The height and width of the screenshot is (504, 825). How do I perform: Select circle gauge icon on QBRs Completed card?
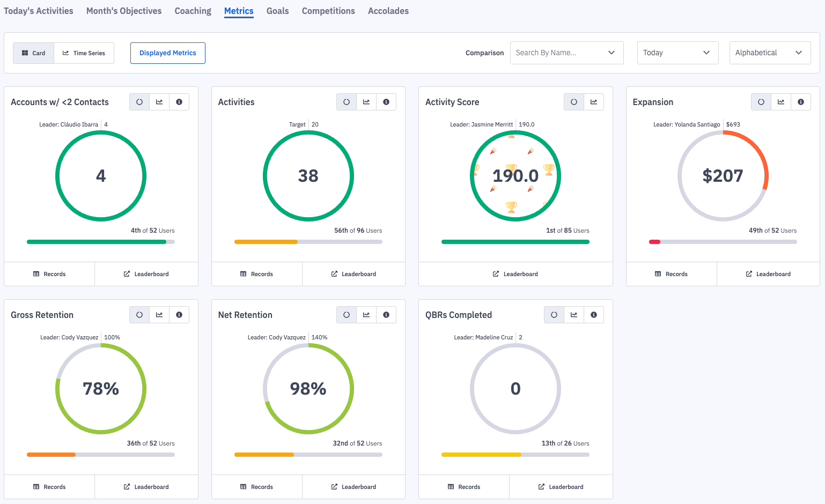554,315
